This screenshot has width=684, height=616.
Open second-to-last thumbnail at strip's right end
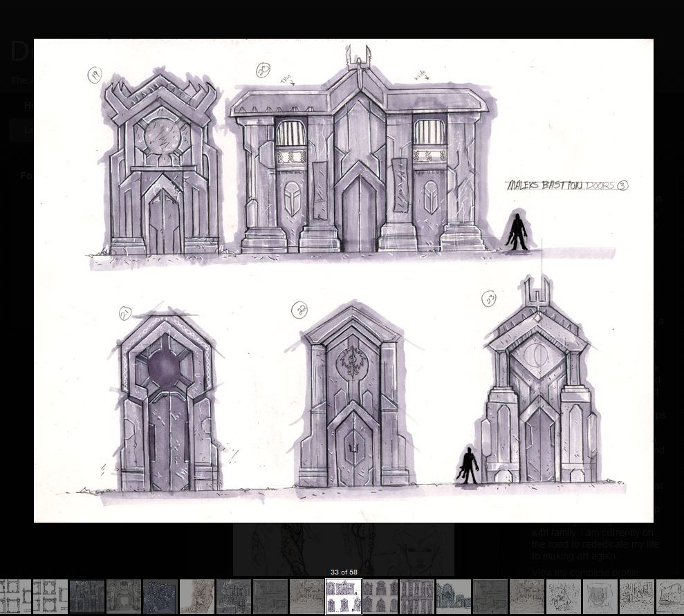[637, 597]
